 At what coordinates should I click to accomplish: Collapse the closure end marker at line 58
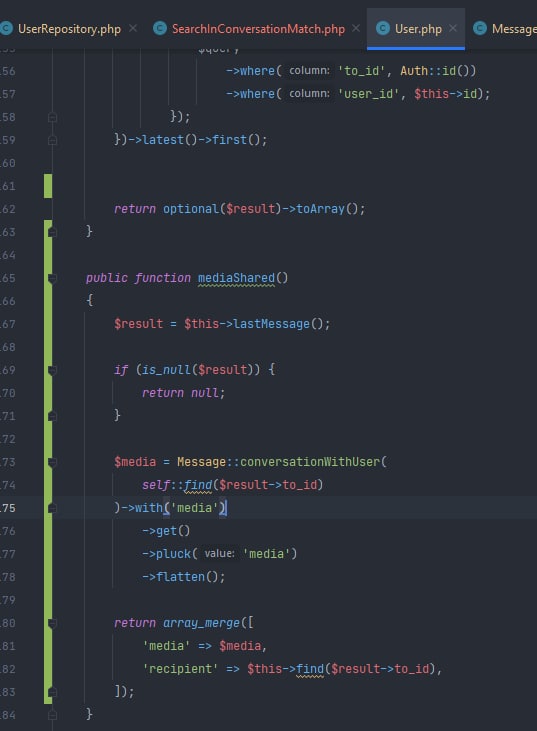[52, 117]
